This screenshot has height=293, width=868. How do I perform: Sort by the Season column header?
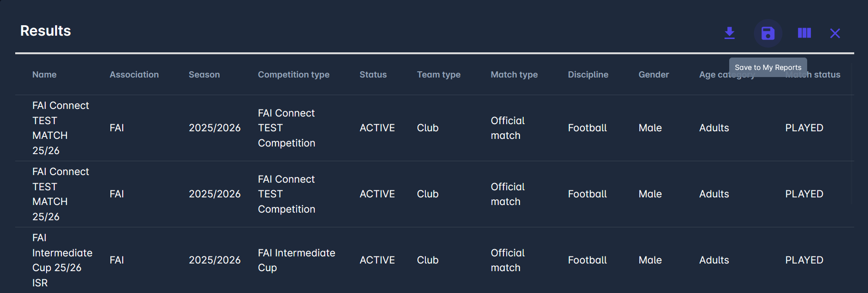tap(204, 75)
